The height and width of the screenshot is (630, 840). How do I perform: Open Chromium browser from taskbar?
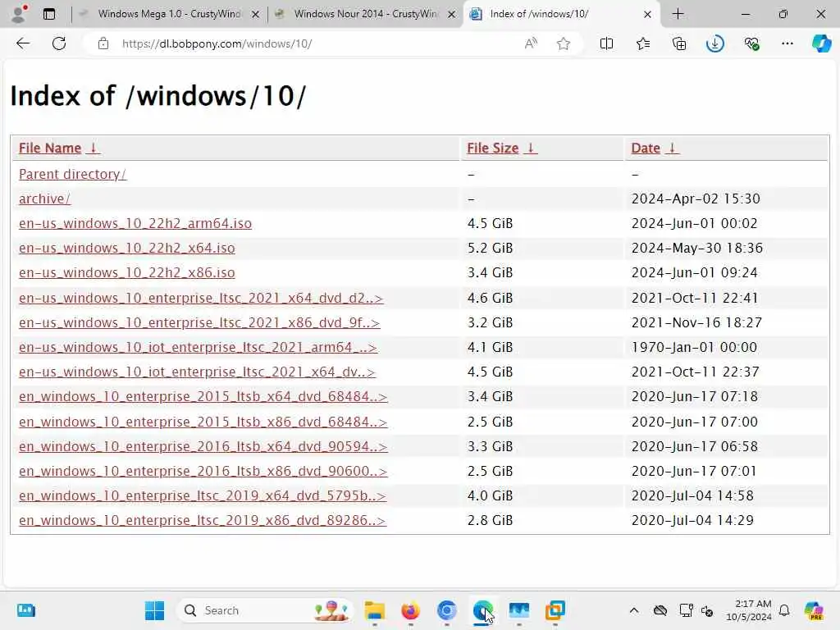tap(447, 610)
